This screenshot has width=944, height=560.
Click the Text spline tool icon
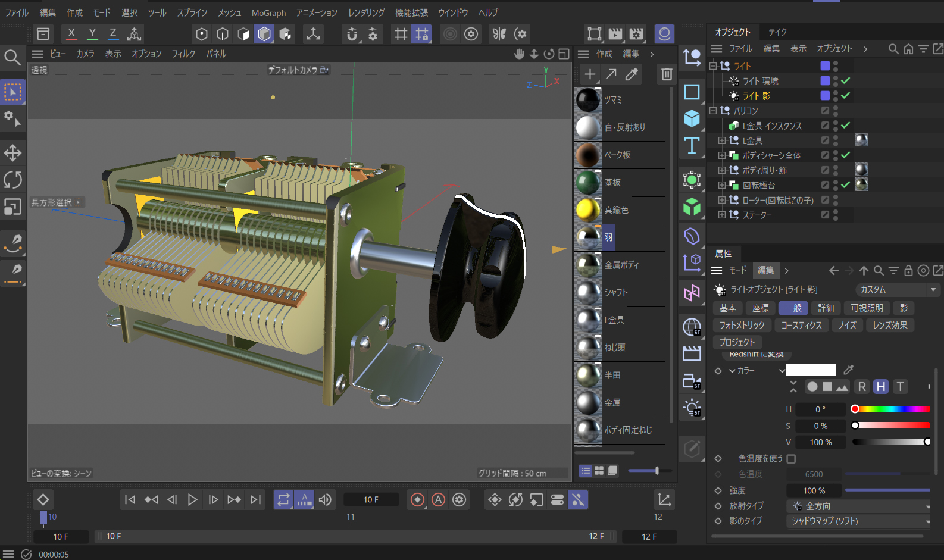click(692, 146)
